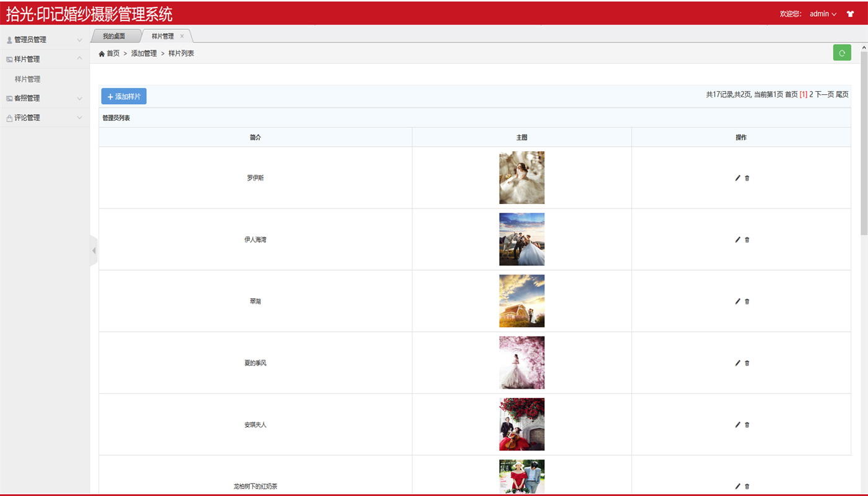
Task: Delete the 伊人海湾 sample via trash icon
Action: [x=747, y=240]
